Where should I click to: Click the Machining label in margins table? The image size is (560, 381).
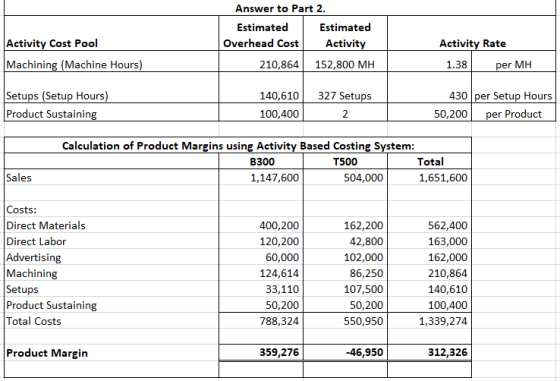(111, 273)
